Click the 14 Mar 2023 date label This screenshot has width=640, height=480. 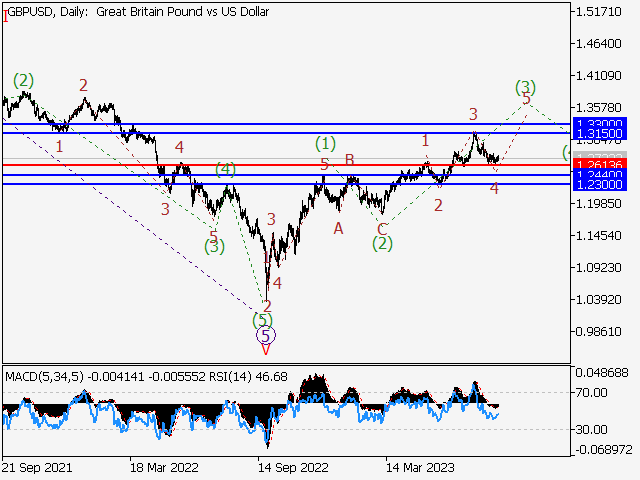pos(420,467)
